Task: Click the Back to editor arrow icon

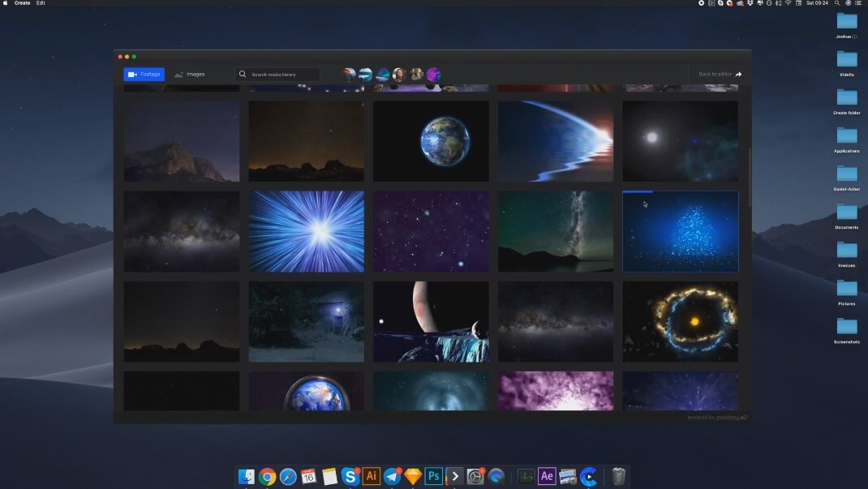Action: 738,74
